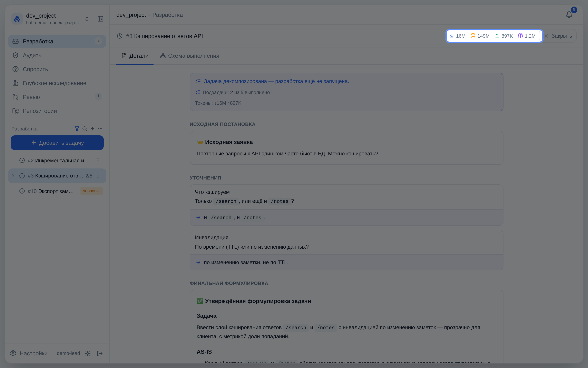This screenshot has width=588, height=368.
Task: Click the «Инвалидация» question title
Action: 212,237
